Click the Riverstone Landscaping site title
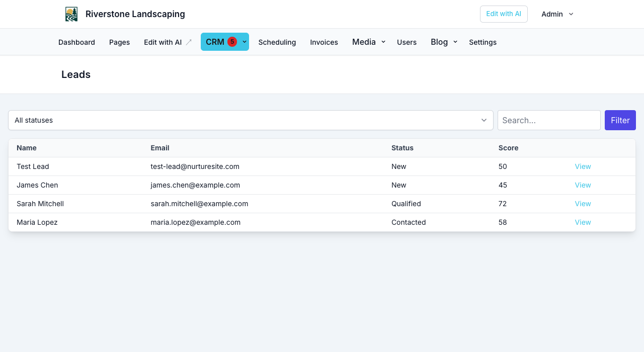Viewport: 644px width, 352px height. [135, 14]
